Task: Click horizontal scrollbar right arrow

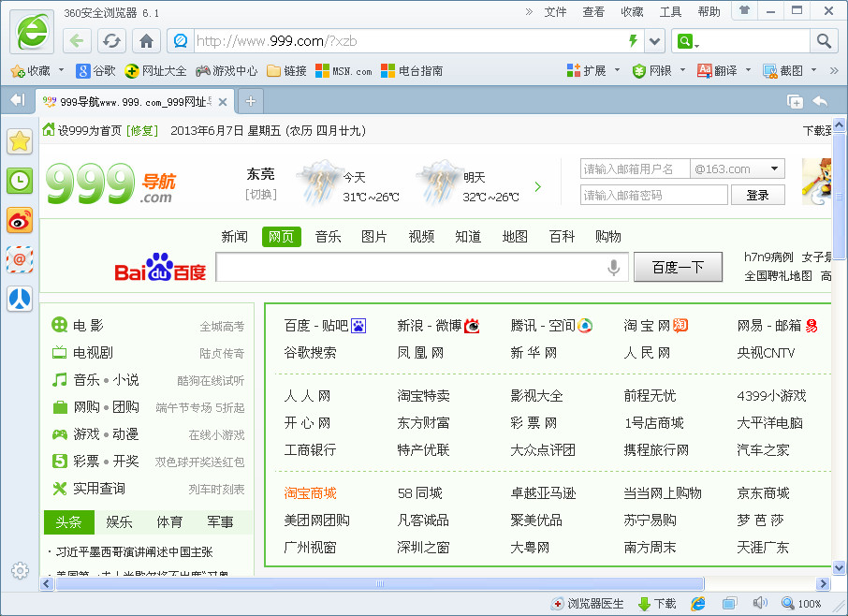Action: coord(823,583)
